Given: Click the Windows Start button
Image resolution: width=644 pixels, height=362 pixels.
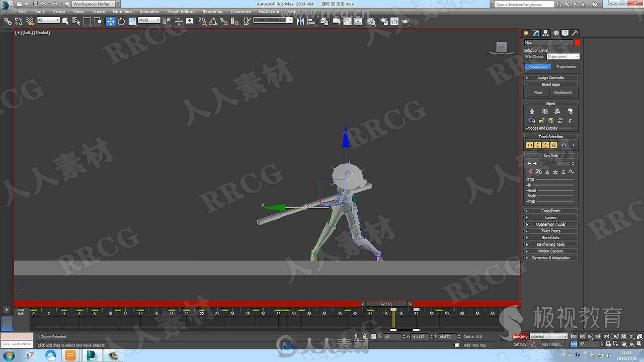Looking at the screenshot, I should pos(9,356).
